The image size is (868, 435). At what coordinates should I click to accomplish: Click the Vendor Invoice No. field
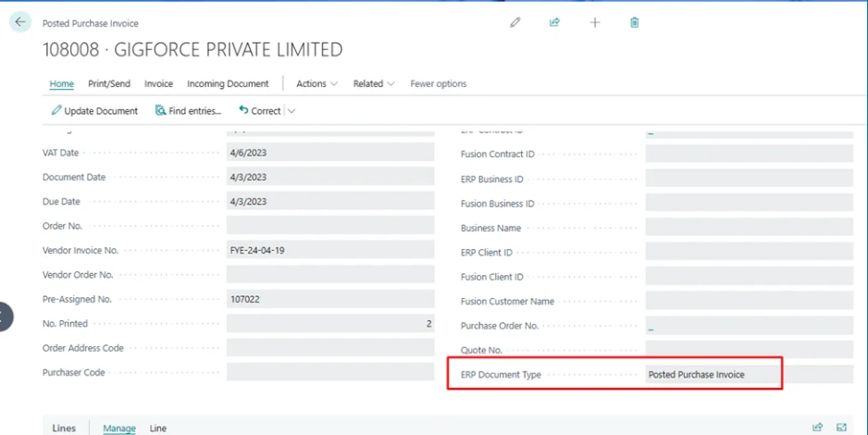[x=329, y=250]
